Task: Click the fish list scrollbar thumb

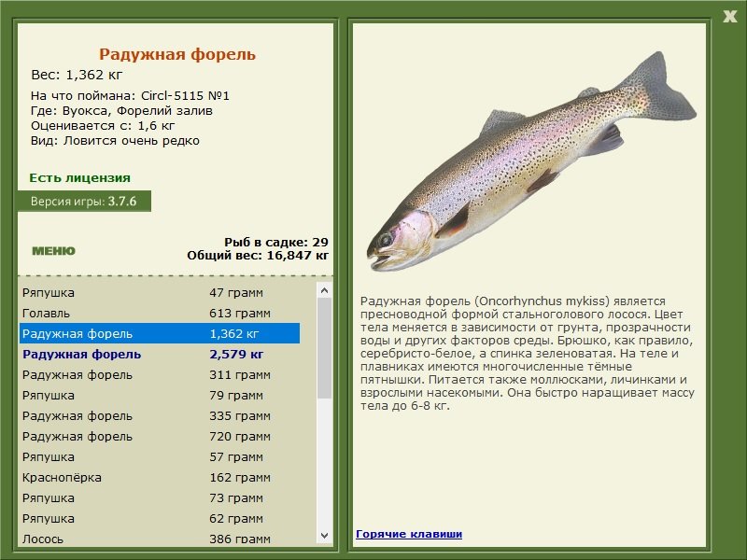Action: click(x=324, y=348)
